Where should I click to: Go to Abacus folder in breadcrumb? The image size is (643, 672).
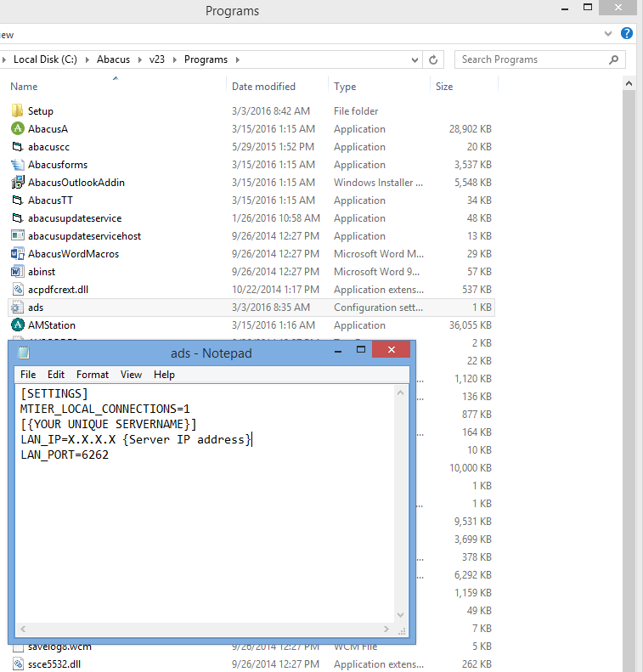pyautogui.click(x=113, y=59)
